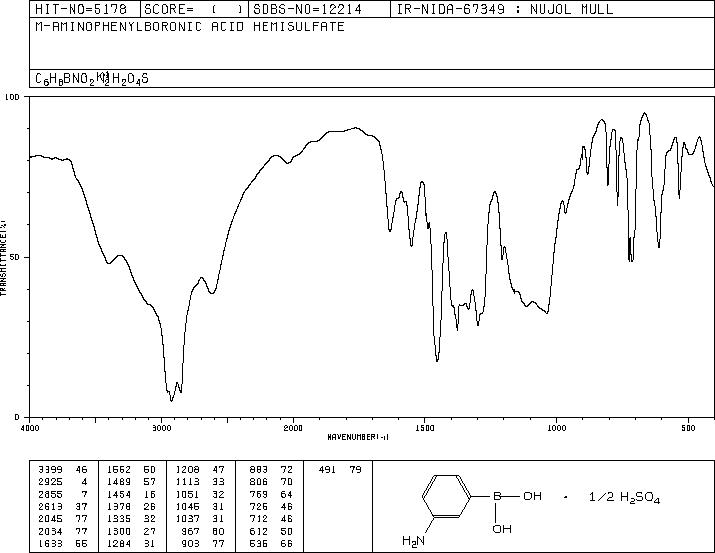Click the WAVENUMBER x-axis label
Viewport: 715px width, 553px height.
pos(358,437)
